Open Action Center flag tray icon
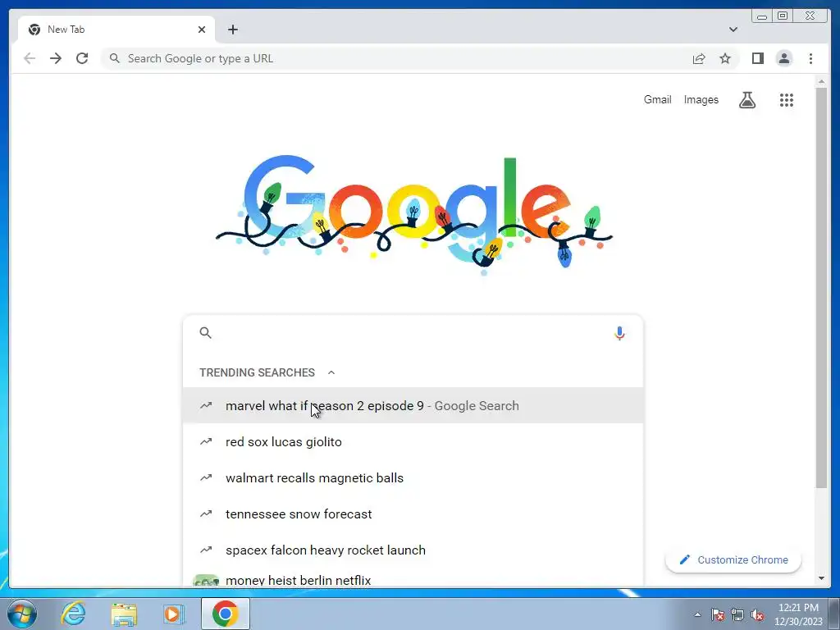The image size is (840, 630). [x=718, y=614]
